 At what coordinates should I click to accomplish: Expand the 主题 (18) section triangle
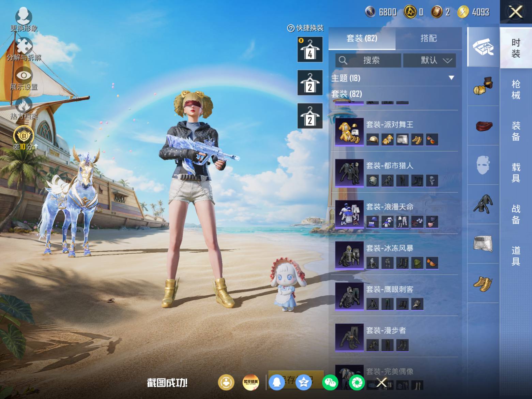(451, 78)
